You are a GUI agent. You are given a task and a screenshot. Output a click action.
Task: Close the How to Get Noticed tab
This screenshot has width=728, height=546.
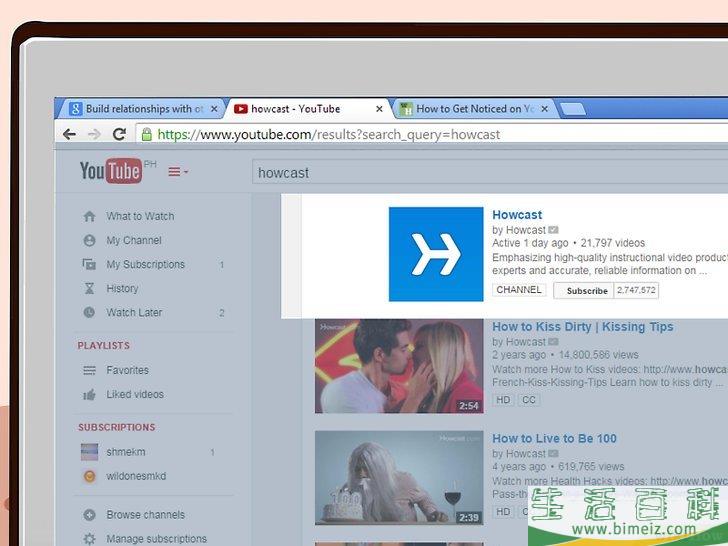click(545, 109)
